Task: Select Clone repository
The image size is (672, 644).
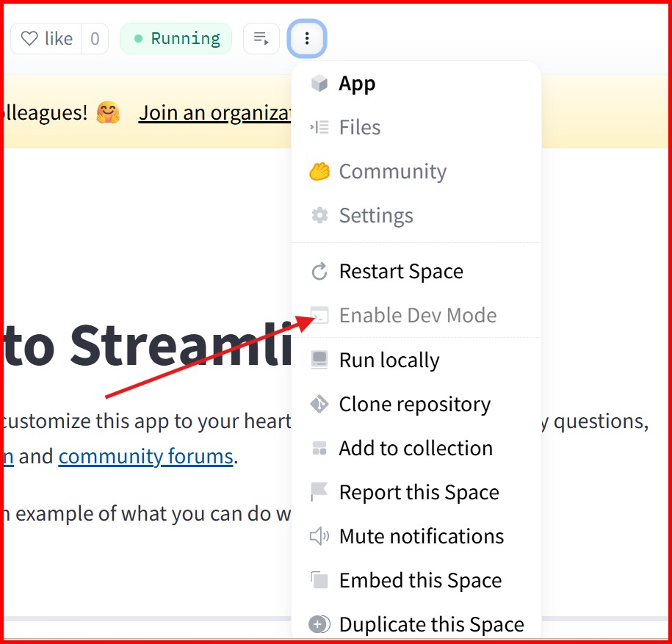Action: click(x=416, y=404)
